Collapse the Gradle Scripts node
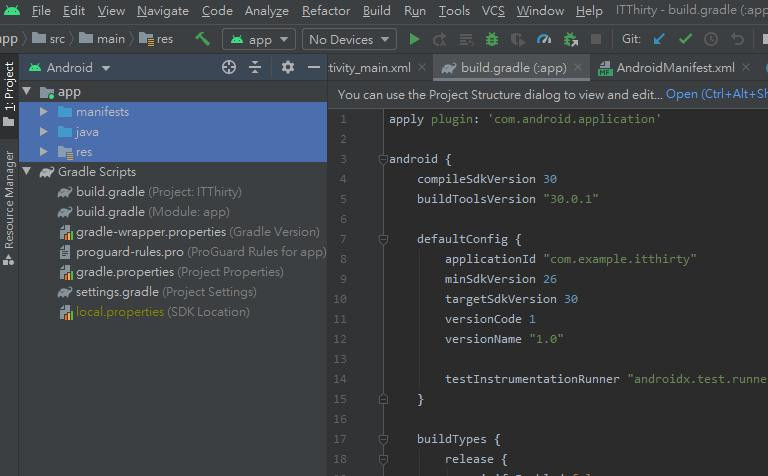Viewport: 768px width, 476px height. click(27, 171)
